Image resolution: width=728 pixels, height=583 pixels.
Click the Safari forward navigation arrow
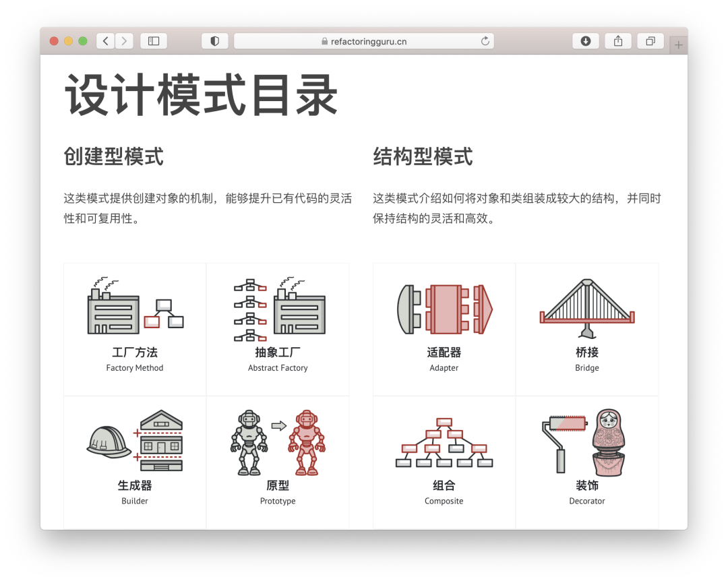click(x=124, y=41)
